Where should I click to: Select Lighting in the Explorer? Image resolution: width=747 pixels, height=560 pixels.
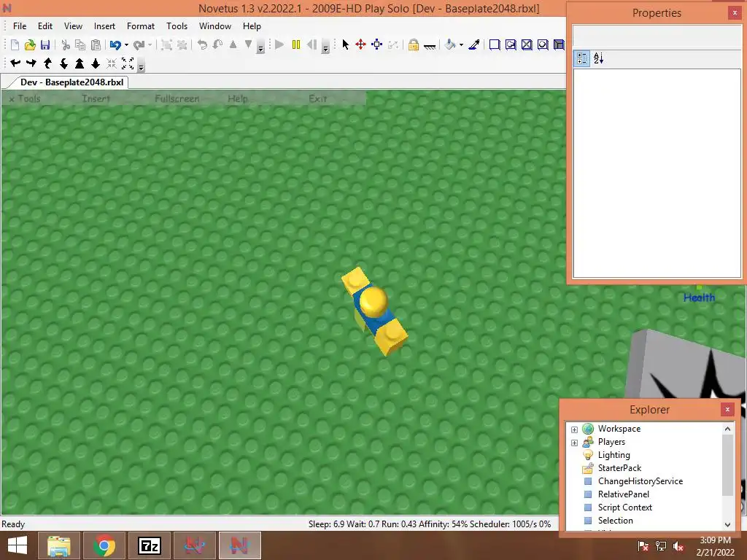[x=614, y=455]
